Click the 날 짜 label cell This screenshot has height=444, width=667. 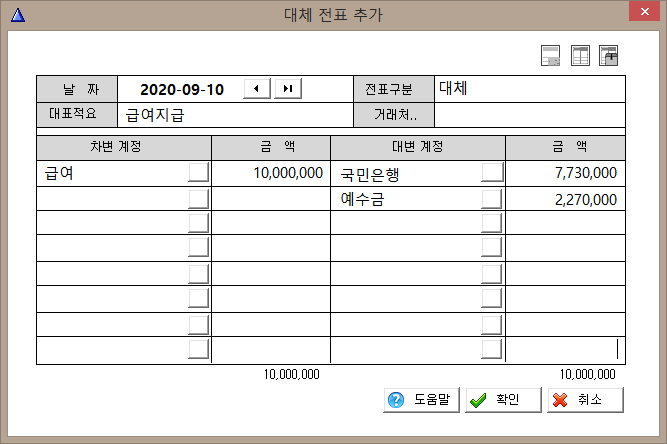pyautogui.click(x=77, y=89)
